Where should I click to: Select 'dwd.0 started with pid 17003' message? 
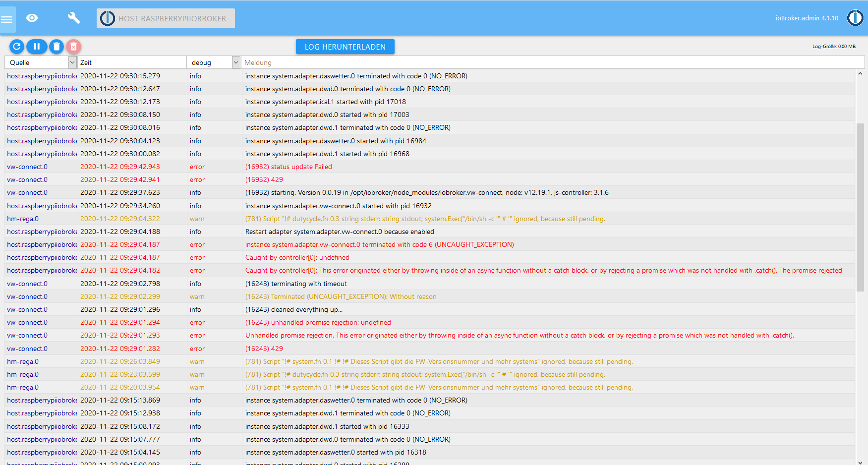(x=327, y=115)
